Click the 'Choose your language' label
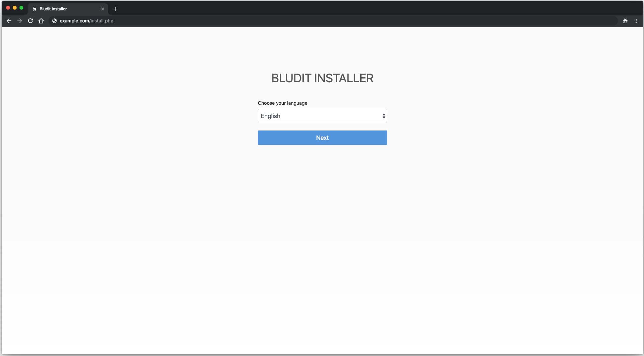Image resolution: width=644 pixels, height=356 pixels. click(282, 103)
